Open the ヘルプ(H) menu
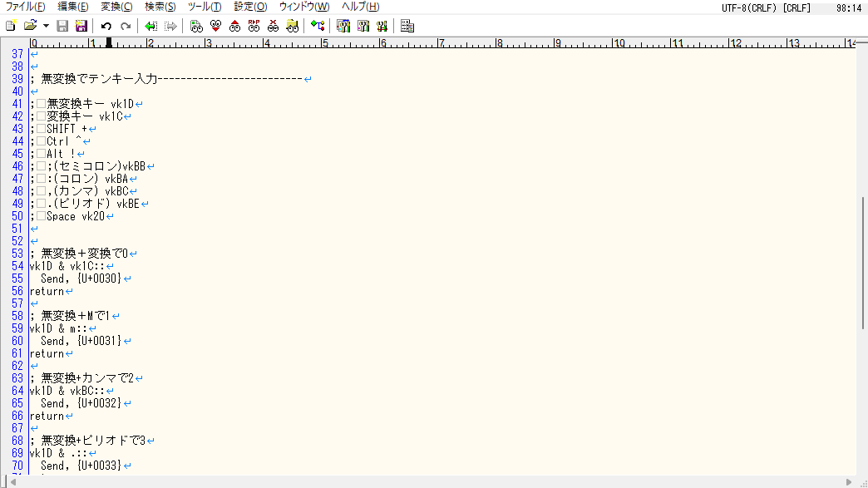 (360, 7)
